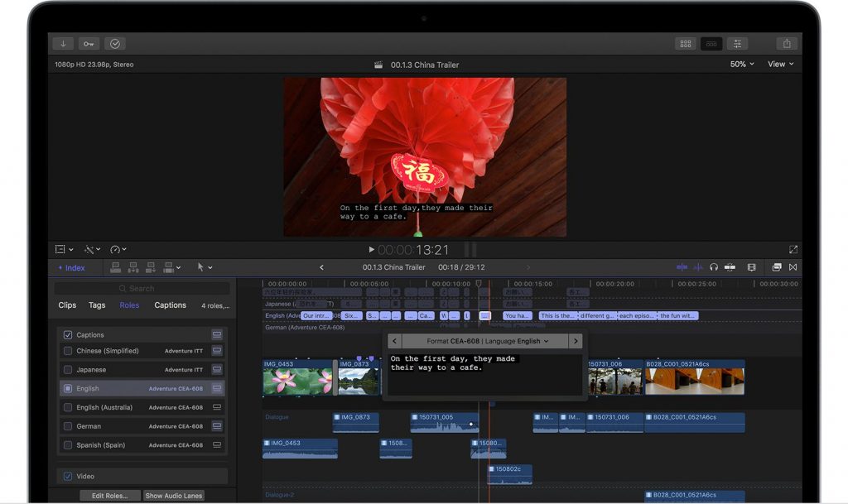
Task: Open the Select tool arrow dropdown
Action: click(x=205, y=267)
